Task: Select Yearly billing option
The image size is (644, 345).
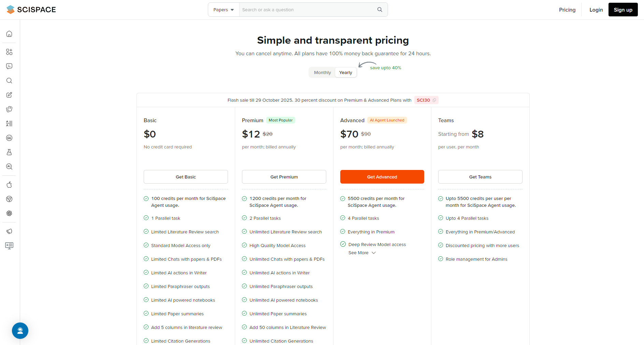Action: pyautogui.click(x=345, y=73)
